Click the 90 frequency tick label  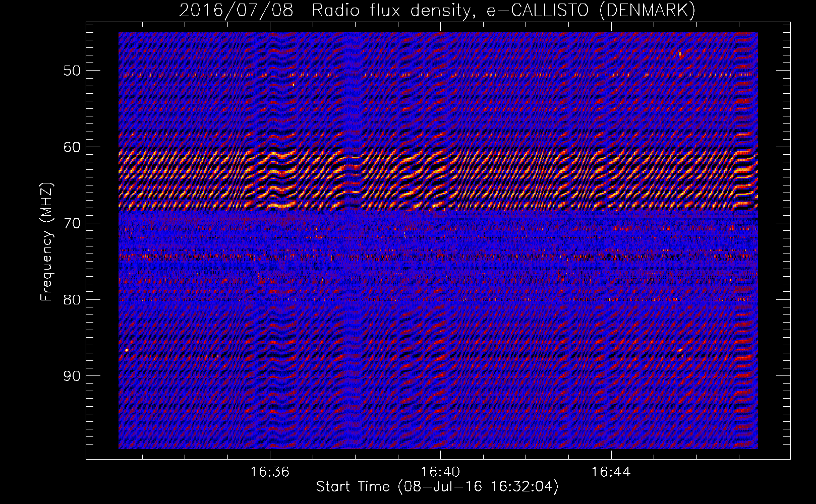pyautogui.click(x=72, y=376)
